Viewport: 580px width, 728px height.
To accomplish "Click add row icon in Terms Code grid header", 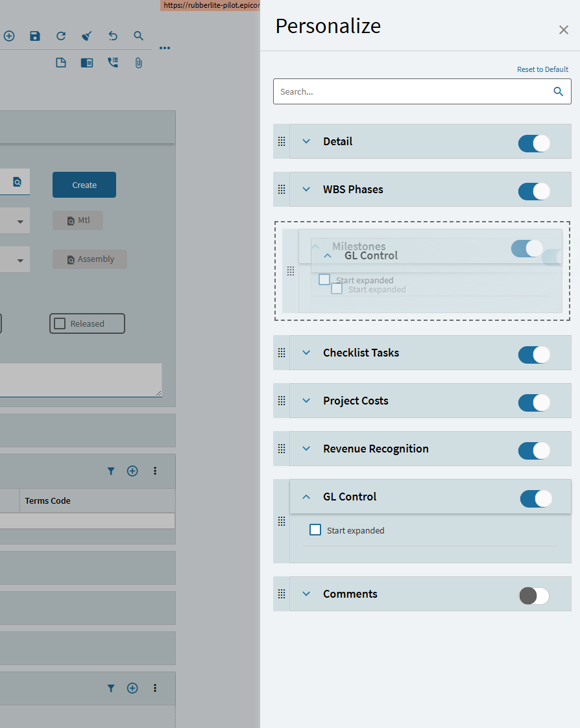I will [132, 471].
